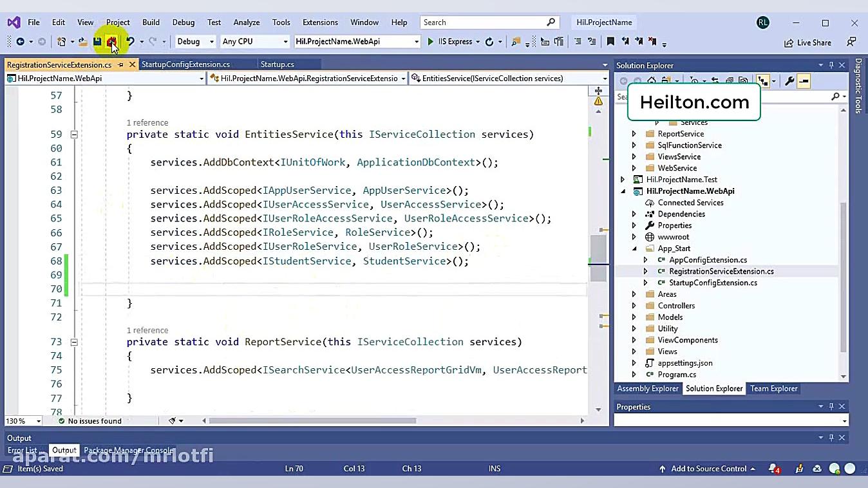Open the Build menu
This screenshot has width=868, height=488.
click(151, 22)
